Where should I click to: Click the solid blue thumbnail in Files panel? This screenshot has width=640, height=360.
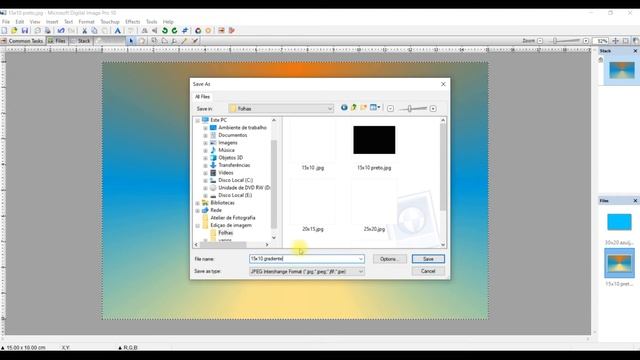619,222
